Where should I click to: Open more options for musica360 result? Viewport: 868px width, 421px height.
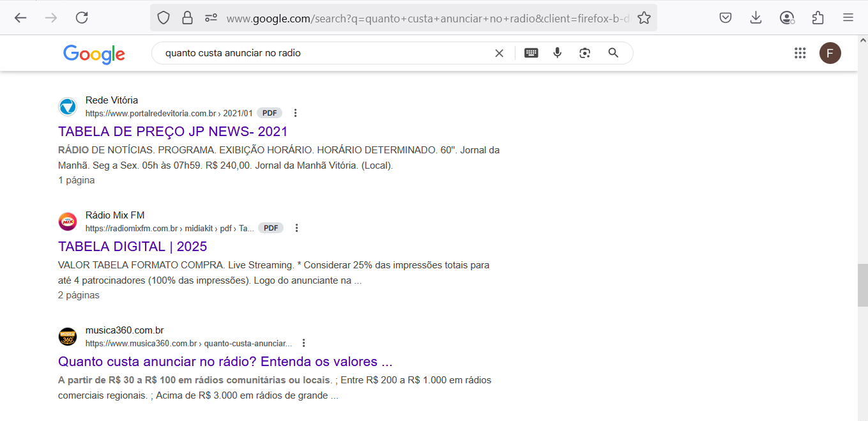coord(304,343)
